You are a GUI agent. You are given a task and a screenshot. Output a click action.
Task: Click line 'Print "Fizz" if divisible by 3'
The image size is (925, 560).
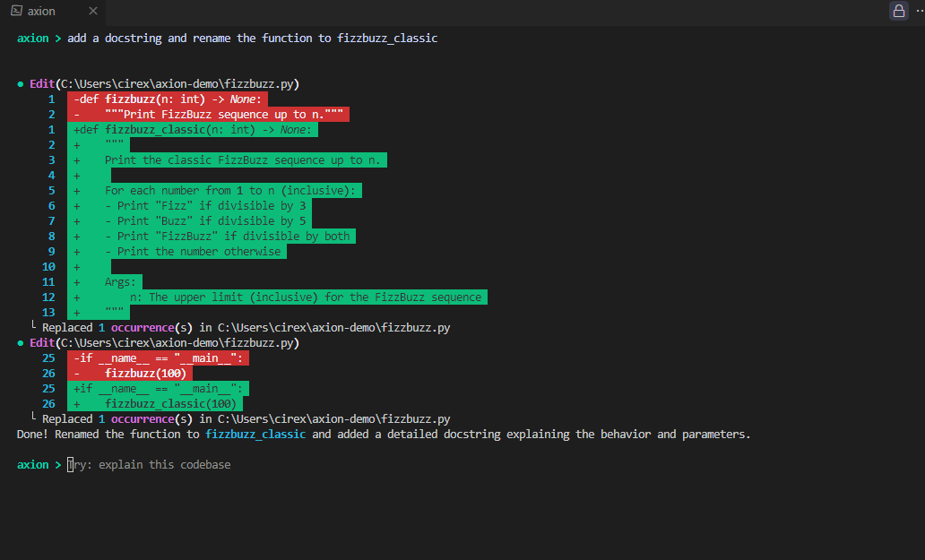[x=189, y=206]
